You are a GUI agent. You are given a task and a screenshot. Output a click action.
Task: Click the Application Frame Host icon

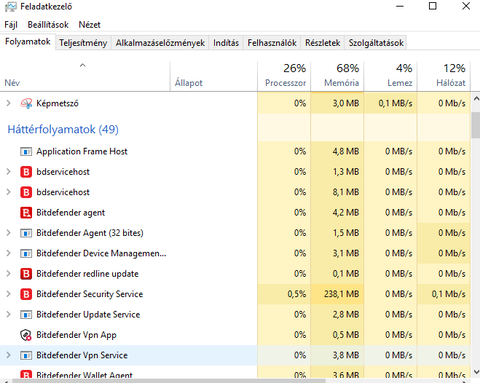(26, 152)
